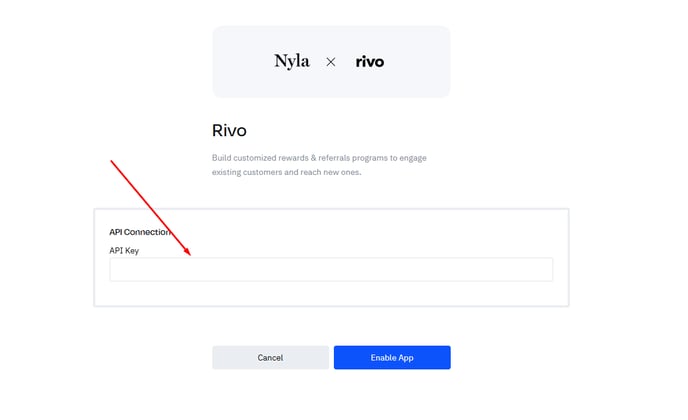The width and height of the screenshot is (688, 420).
Task: Click the red arrow line's upper end
Action: click(x=112, y=162)
